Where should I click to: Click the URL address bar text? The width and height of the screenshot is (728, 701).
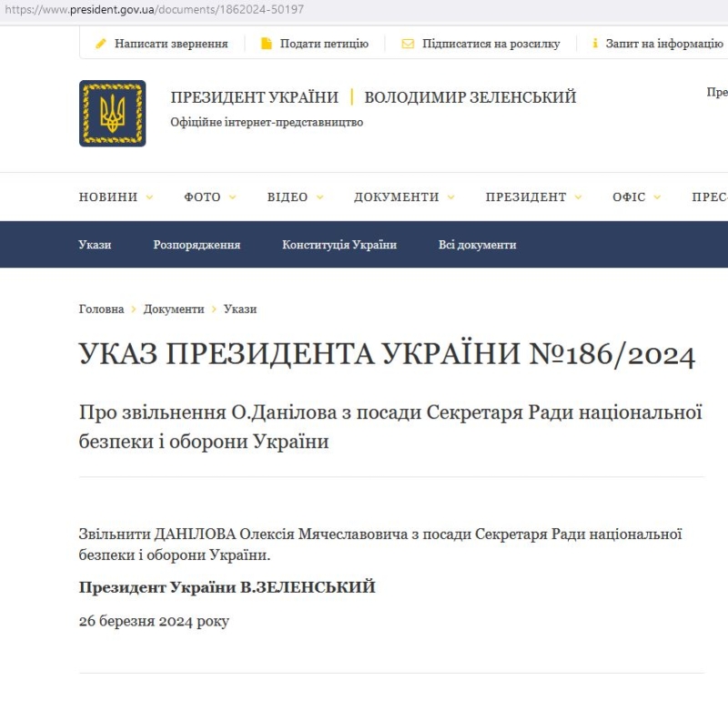(x=153, y=10)
